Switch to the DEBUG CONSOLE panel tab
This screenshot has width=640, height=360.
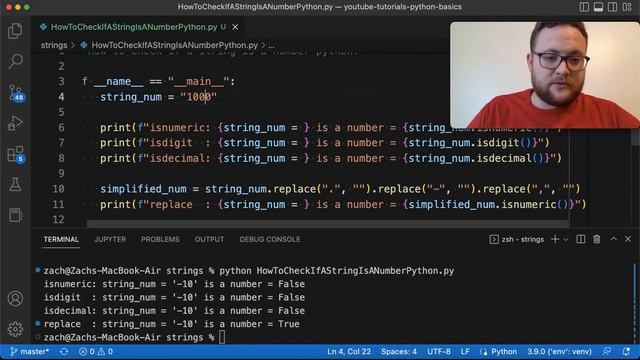point(270,240)
